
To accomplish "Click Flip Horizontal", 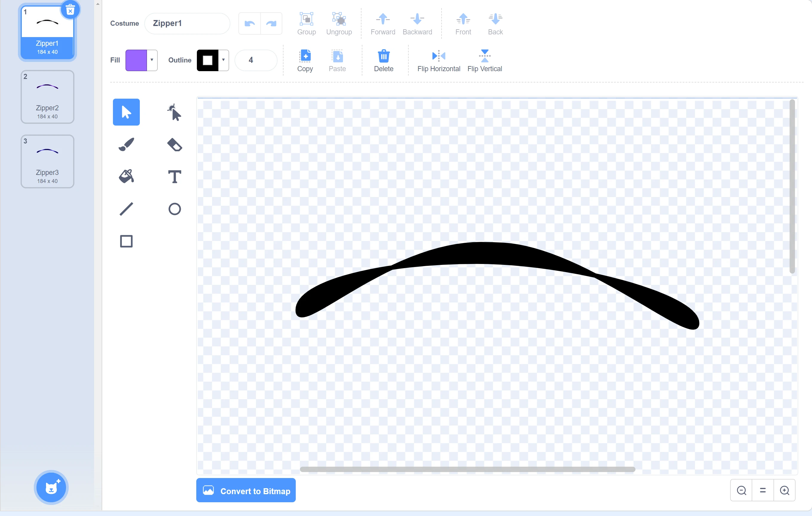I will 438,61.
